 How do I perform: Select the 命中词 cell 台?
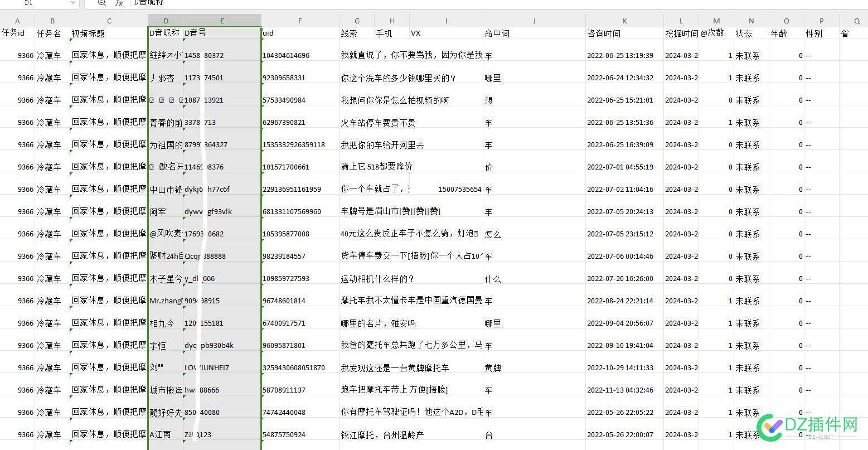coord(534,429)
